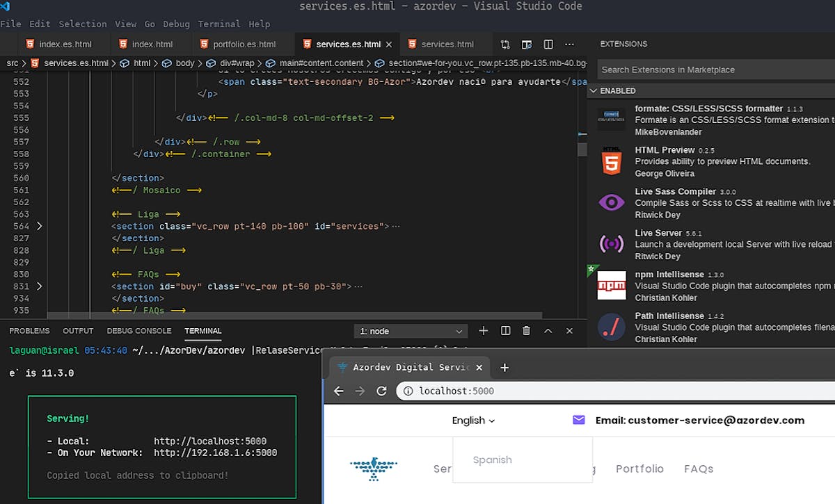The width and height of the screenshot is (835, 504).
Task: Expand the folded section at line 564
Action: click(x=39, y=226)
